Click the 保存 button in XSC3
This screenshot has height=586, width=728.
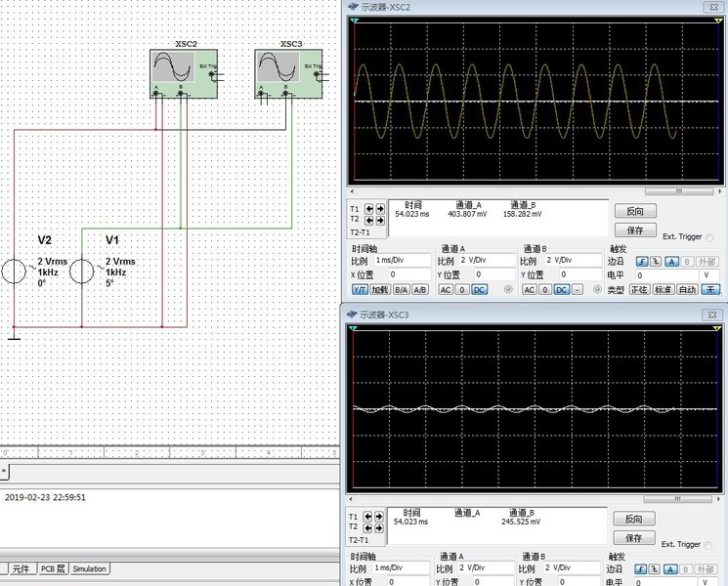pos(634,537)
